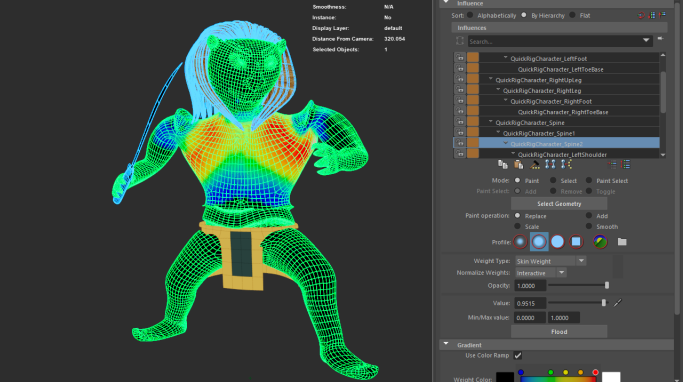Choose the Gaussian brush profile
683x382 pixels.
(x=520, y=241)
